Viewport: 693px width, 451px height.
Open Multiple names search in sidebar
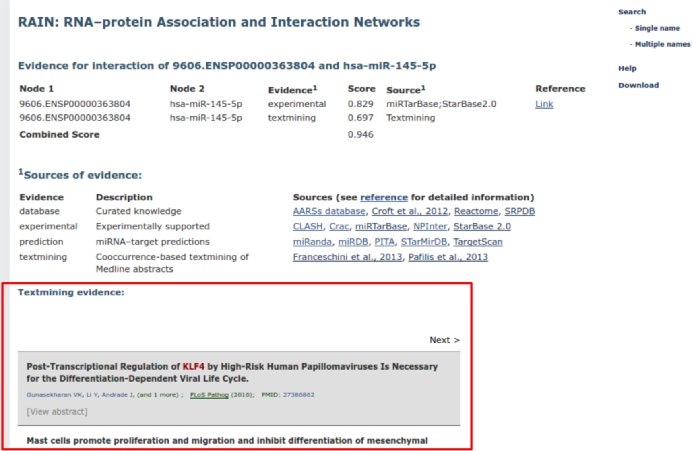[x=661, y=44]
